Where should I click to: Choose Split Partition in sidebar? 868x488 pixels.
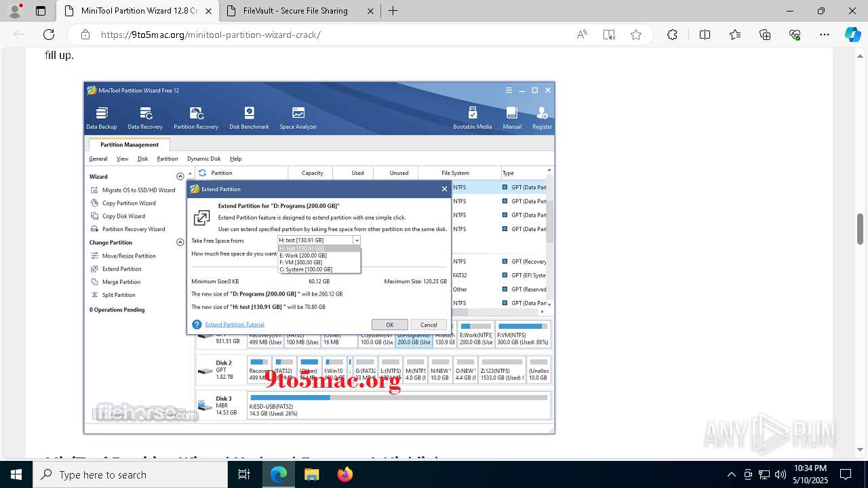(113, 295)
